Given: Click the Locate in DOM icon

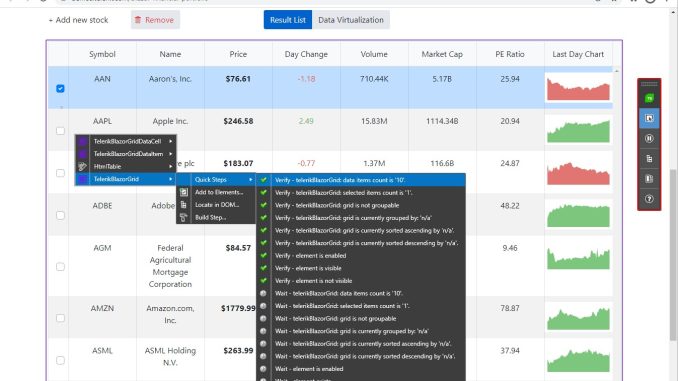Looking at the screenshot, I should [x=184, y=205].
